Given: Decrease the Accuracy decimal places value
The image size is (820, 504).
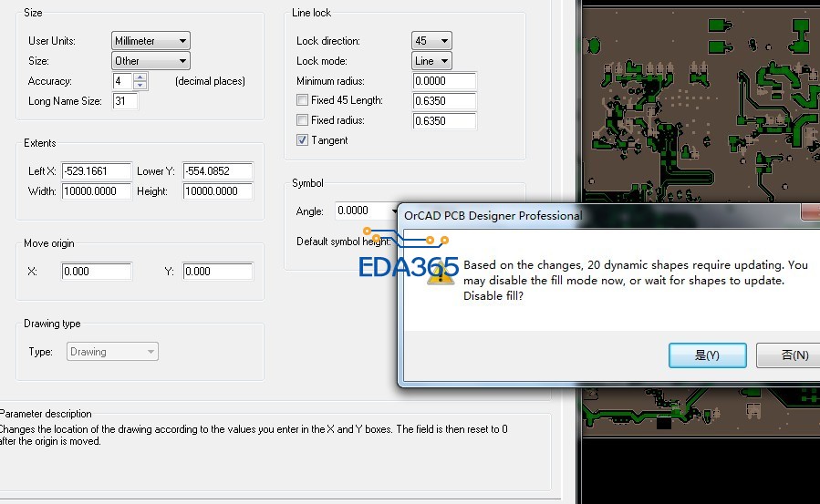Looking at the screenshot, I should pyautogui.click(x=140, y=85).
